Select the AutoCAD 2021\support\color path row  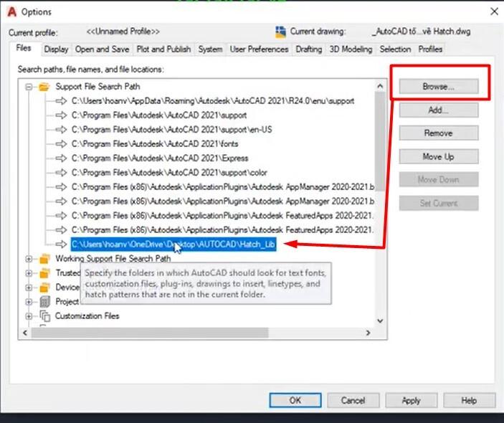click(x=169, y=173)
